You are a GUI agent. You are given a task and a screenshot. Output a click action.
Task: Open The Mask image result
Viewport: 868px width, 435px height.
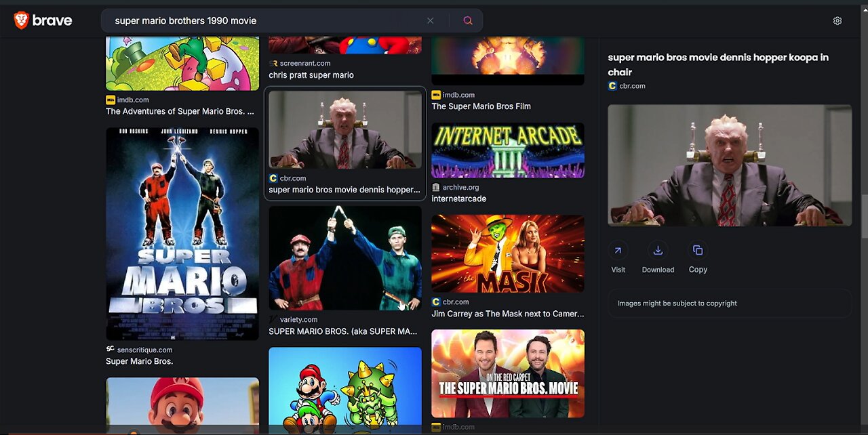coord(508,254)
